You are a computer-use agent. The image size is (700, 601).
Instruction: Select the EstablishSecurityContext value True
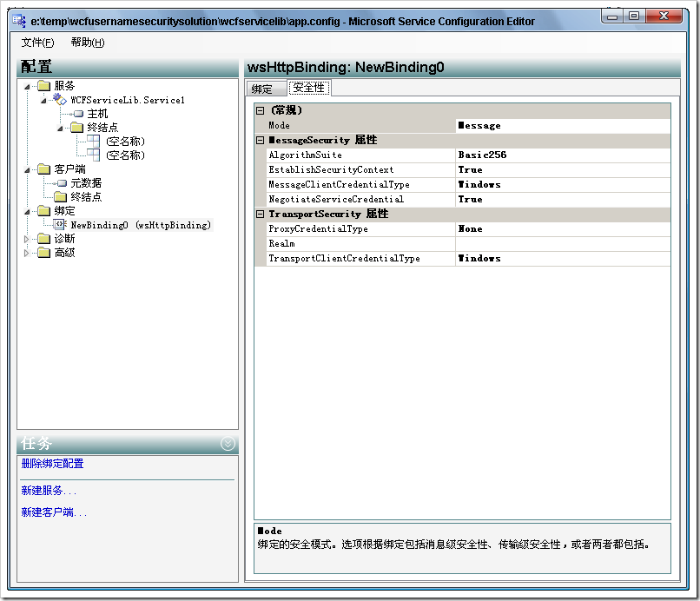click(563, 169)
